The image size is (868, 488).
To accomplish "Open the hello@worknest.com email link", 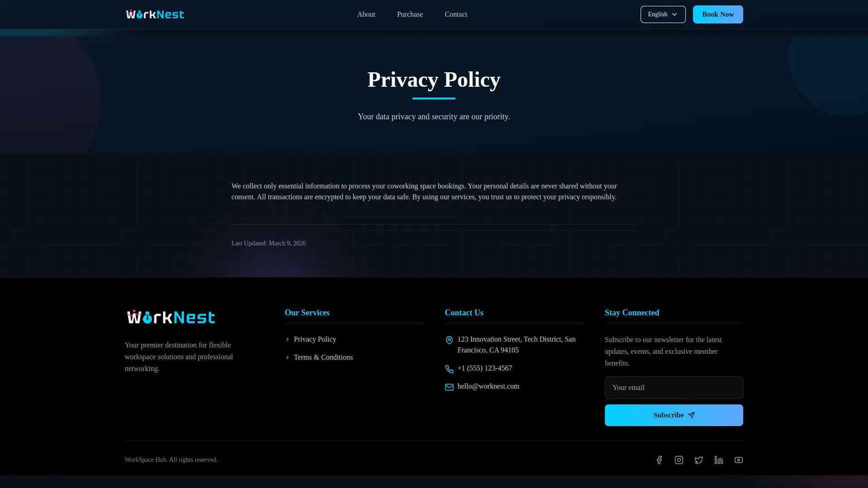I will click(x=488, y=386).
